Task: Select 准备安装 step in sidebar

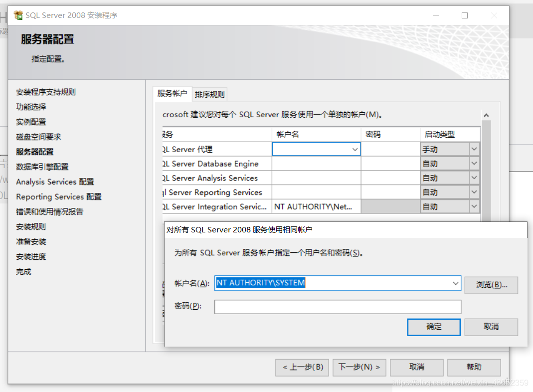Action: (x=31, y=242)
